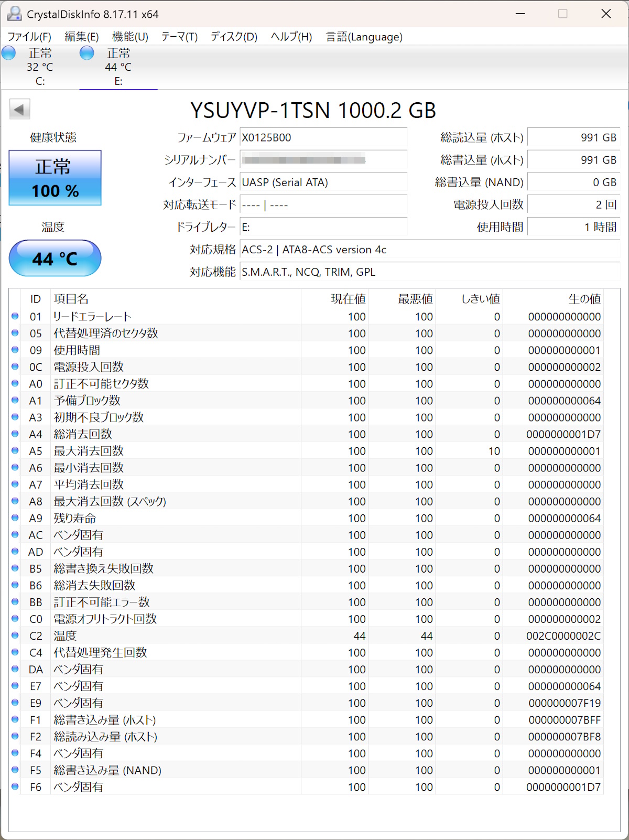Click status dot for attribute 01 read error rate
629x840 pixels.
(15, 316)
